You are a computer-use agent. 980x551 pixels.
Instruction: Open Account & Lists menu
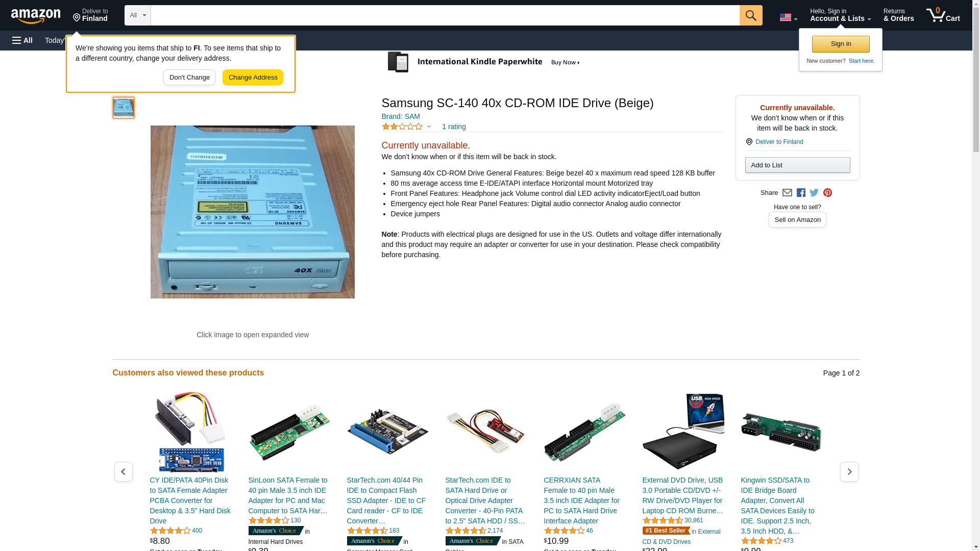pyautogui.click(x=840, y=15)
